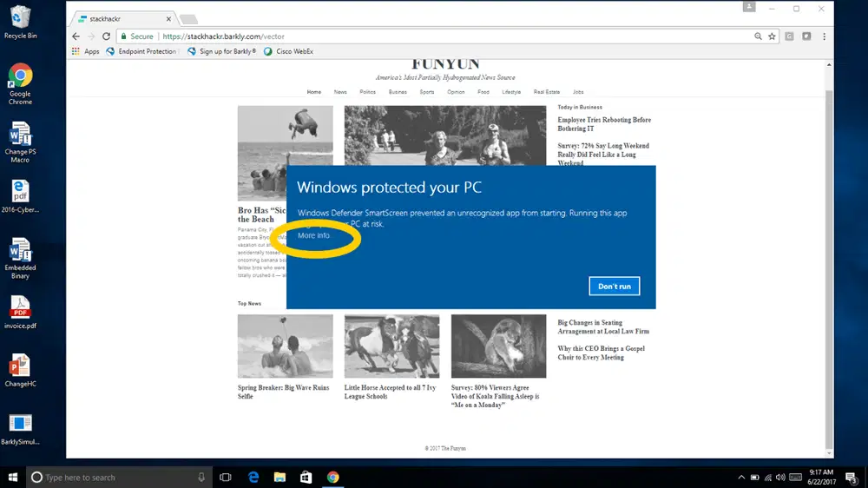Open the Real Estate menu item
Screen dimensions: 868x488
point(546,92)
